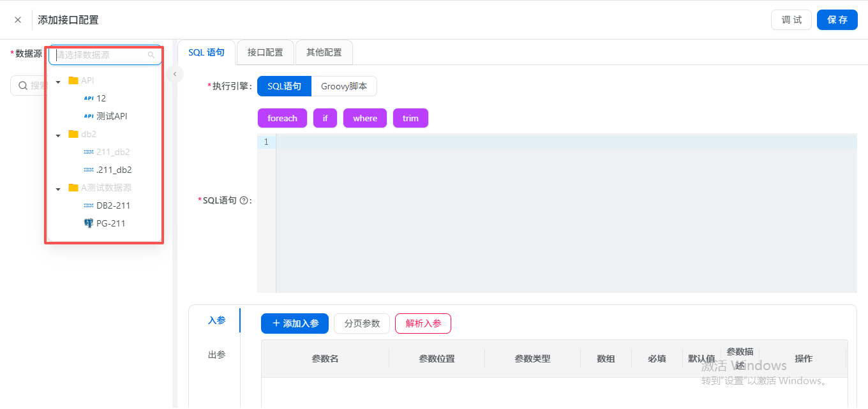
Task: Click the 解析入参 button
Action: pyautogui.click(x=423, y=323)
